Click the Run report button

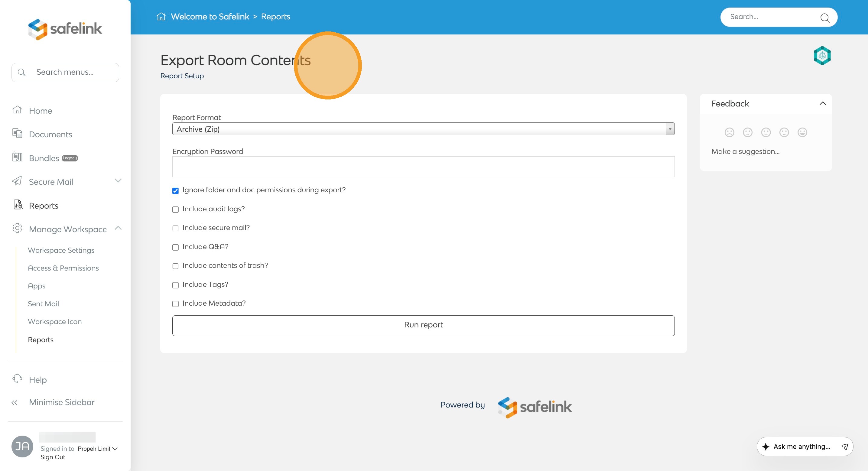[x=423, y=325]
